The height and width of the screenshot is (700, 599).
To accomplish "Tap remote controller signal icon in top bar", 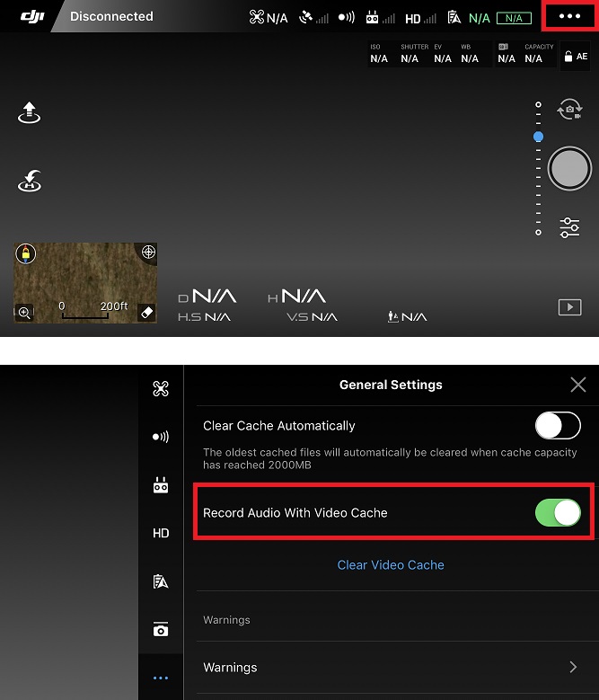I will [x=380, y=17].
